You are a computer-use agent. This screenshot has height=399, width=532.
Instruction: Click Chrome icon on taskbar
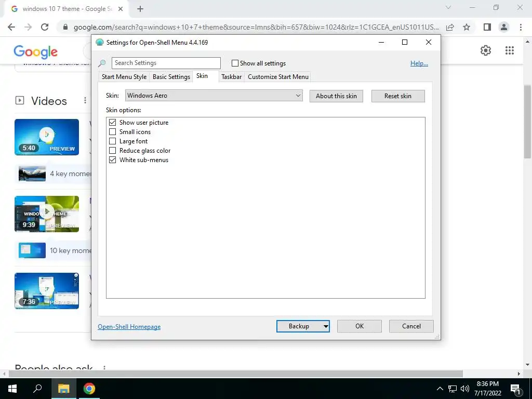click(x=89, y=389)
